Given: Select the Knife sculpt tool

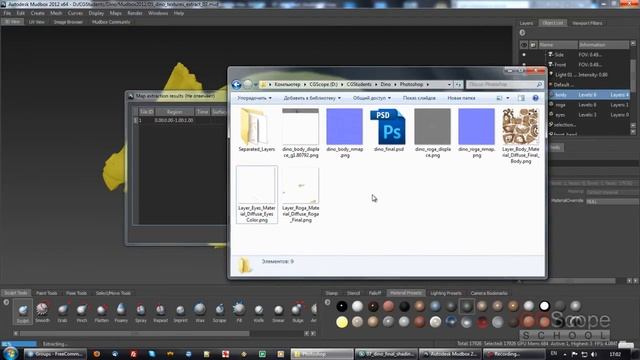Looking at the screenshot, I should pos(259,312).
